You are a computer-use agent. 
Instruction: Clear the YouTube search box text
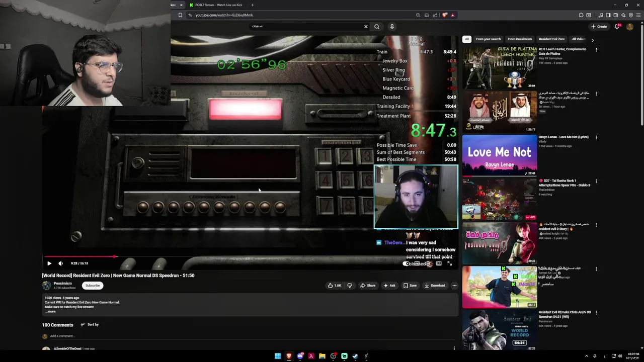(x=366, y=27)
